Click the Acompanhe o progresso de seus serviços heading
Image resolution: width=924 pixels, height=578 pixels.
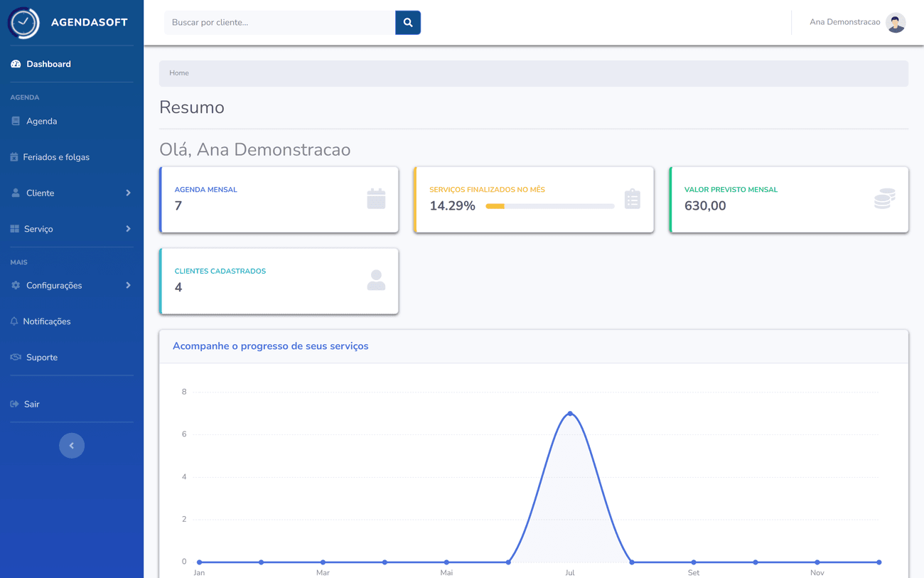(270, 346)
